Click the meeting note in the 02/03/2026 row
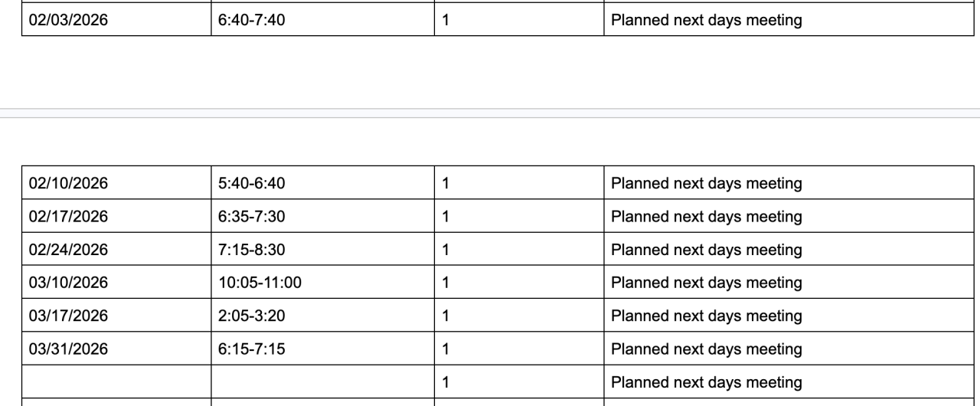 point(706,20)
